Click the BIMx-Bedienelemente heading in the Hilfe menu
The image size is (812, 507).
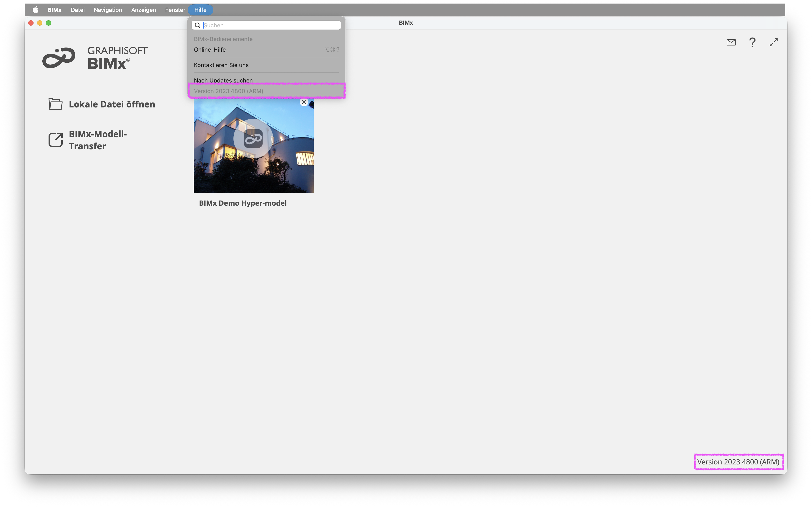[x=223, y=39]
